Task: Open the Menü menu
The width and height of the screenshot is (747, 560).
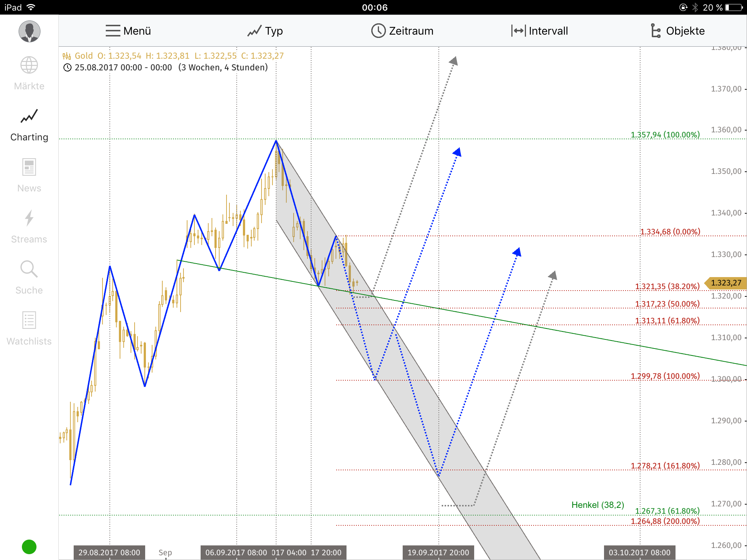Action: tap(127, 31)
